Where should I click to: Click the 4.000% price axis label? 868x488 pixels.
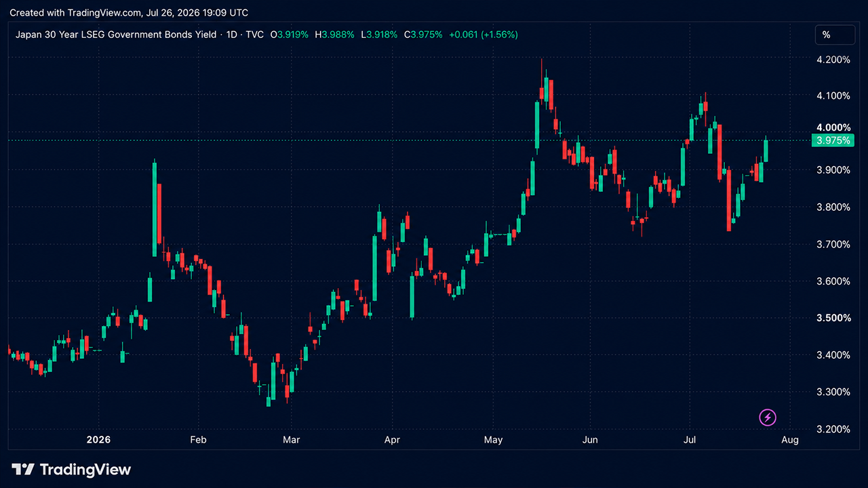833,127
